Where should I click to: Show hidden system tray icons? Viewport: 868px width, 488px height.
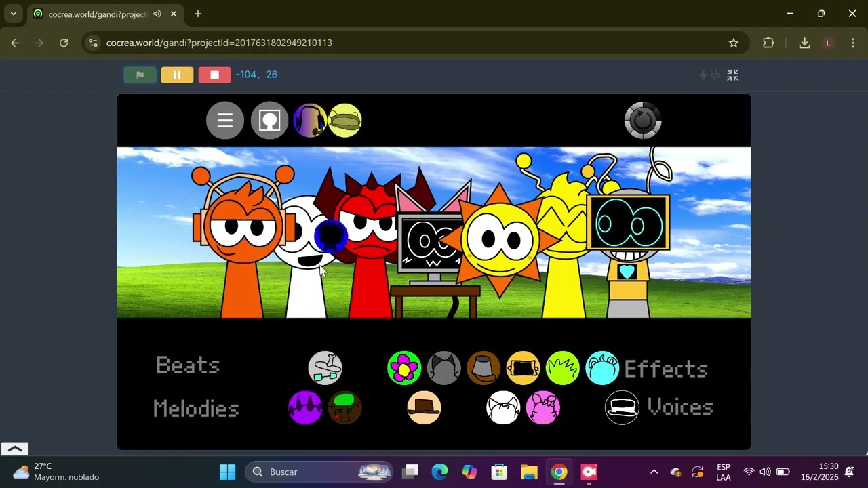(654, 472)
